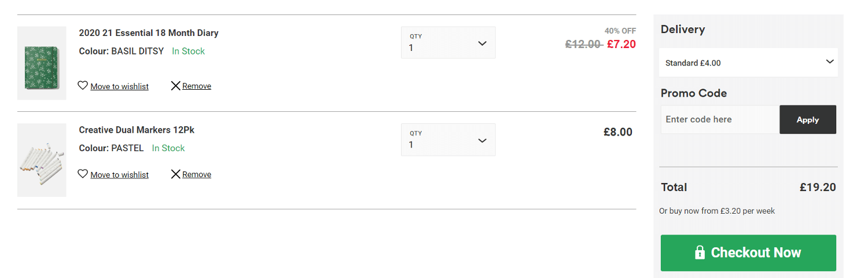This screenshot has height=278, width=868.
Task: Click the markers quantity chevron arrow
Action: [x=482, y=140]
